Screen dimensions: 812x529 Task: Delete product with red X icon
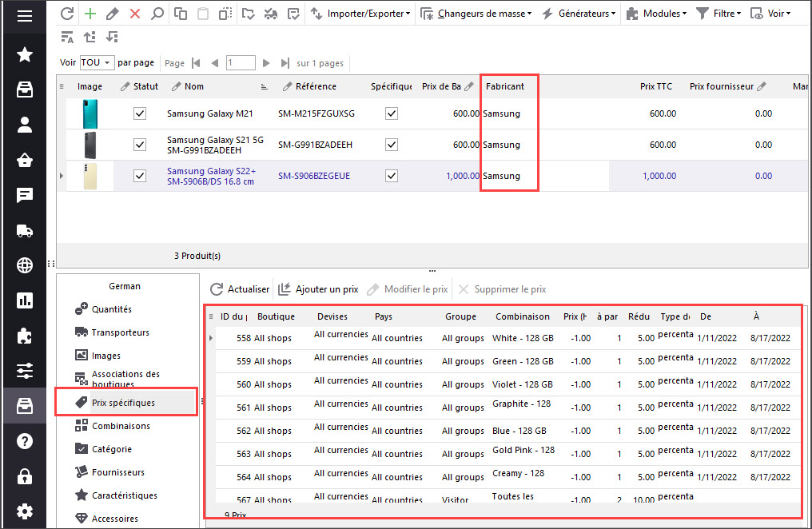[x=135, y=14]
